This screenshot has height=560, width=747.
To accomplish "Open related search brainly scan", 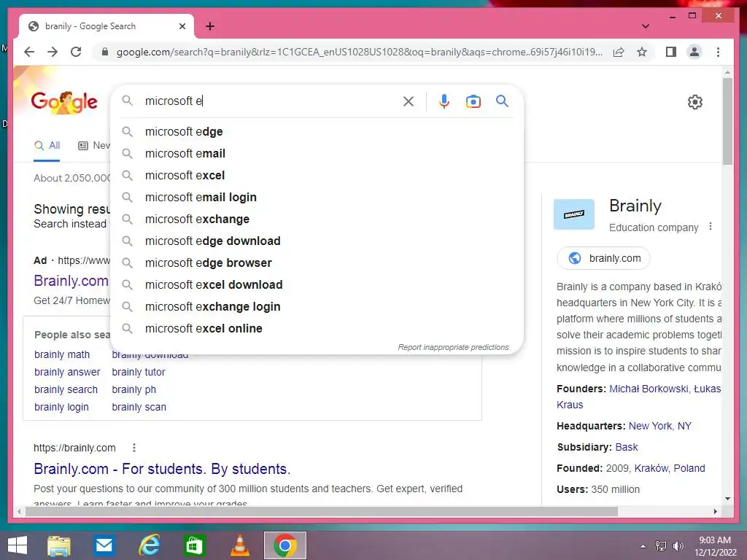I will pyautogui.click(x=139, y=407).
